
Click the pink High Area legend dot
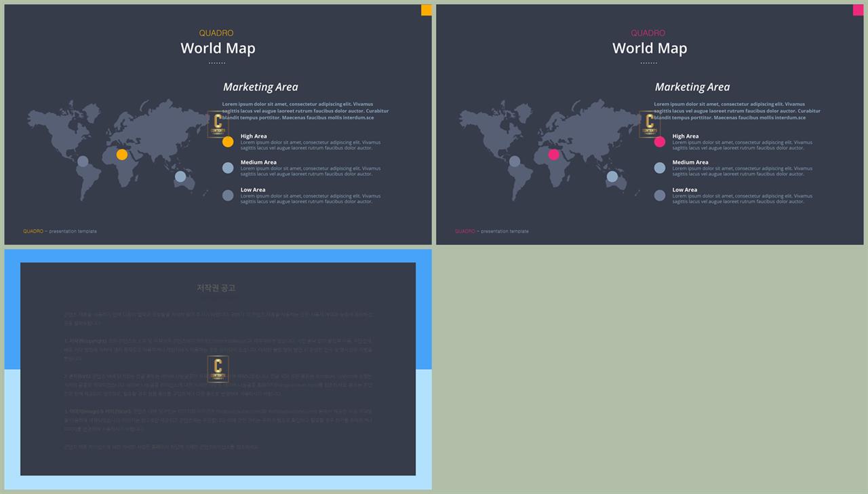point(660,142)
